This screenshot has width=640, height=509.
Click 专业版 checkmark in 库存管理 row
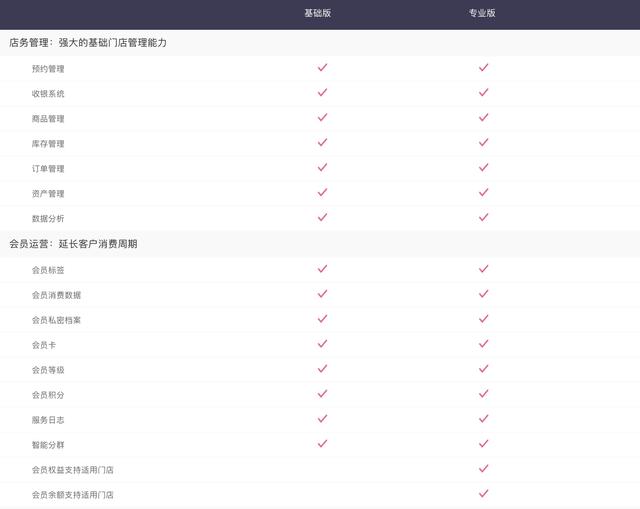click(484, 142)
